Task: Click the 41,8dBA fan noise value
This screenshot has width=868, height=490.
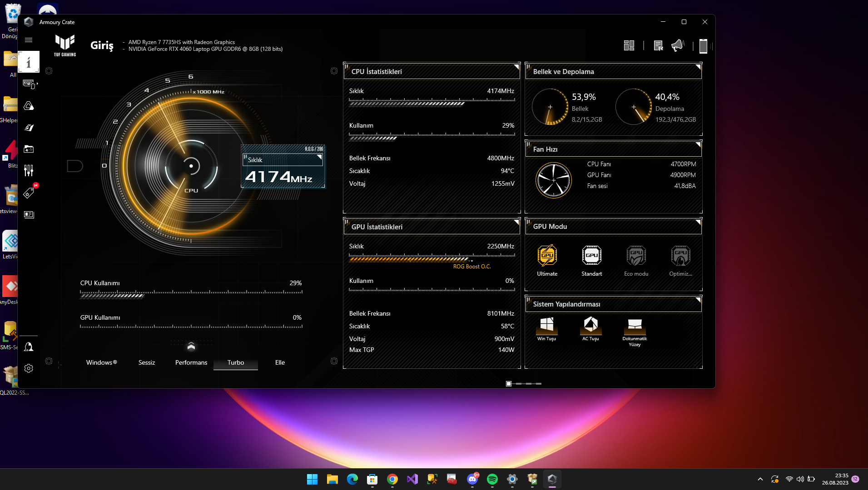Action: click(x=685, y=186)
